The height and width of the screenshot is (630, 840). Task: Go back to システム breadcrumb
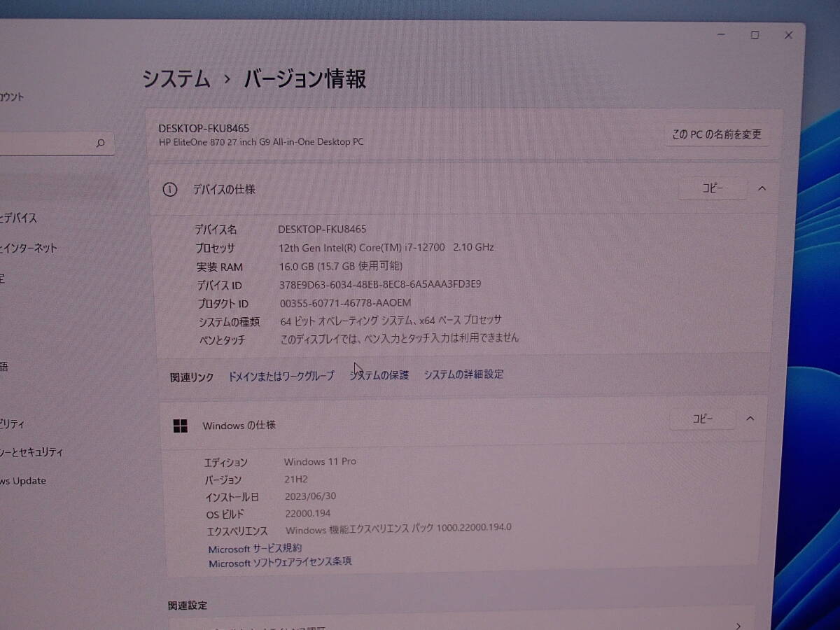pyautogui.click(x=176, y=79)
